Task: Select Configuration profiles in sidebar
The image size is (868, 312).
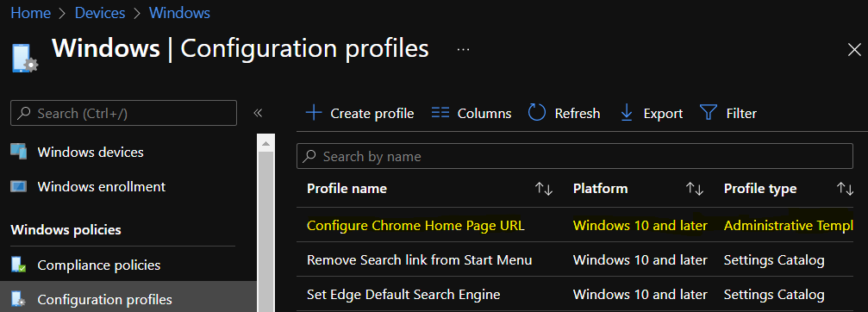Action: click(x=104, y=299)
